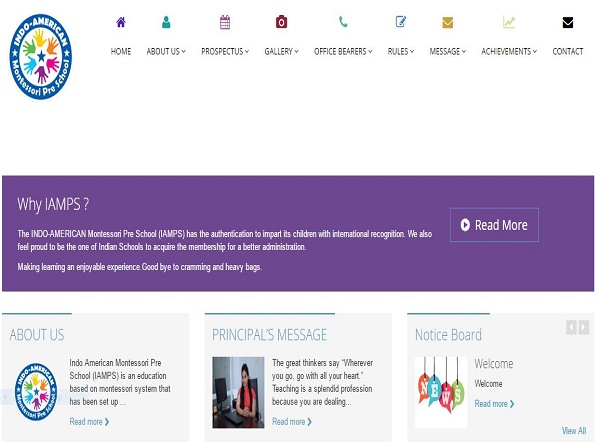600x442 pixels.
Task: Follow Read more under Principal's Message
Action: 292,422
